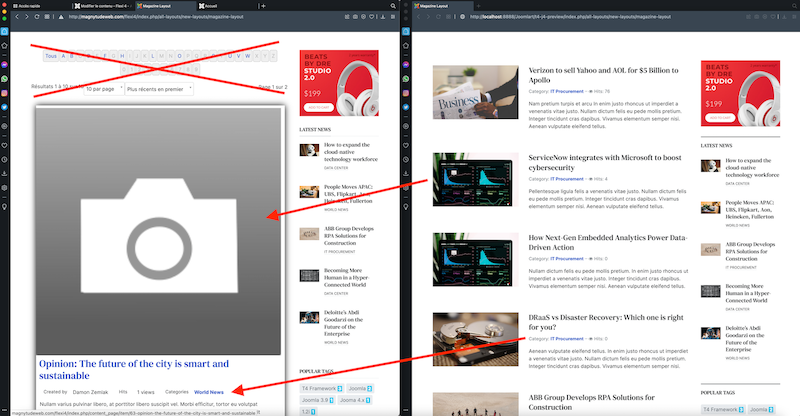Select Magazine Layout tab in right window
The height and width of the screenshot is (416, 800).
coord(441,6)
